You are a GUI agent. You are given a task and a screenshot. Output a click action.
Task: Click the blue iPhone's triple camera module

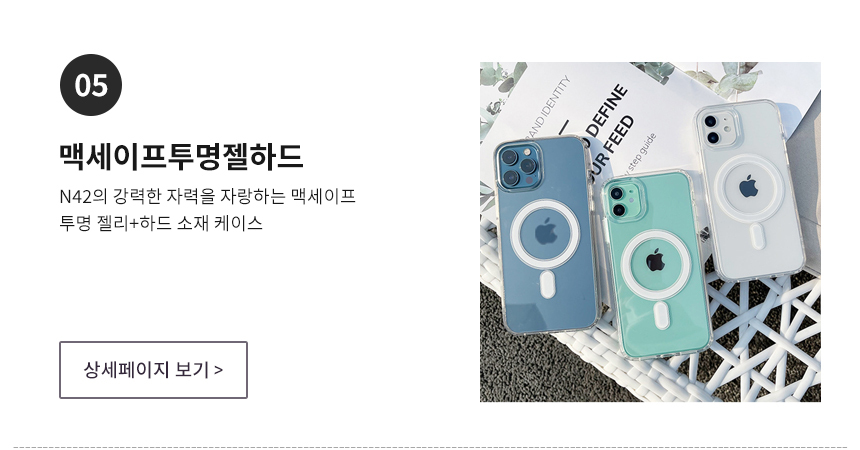[x=518, y=165]
